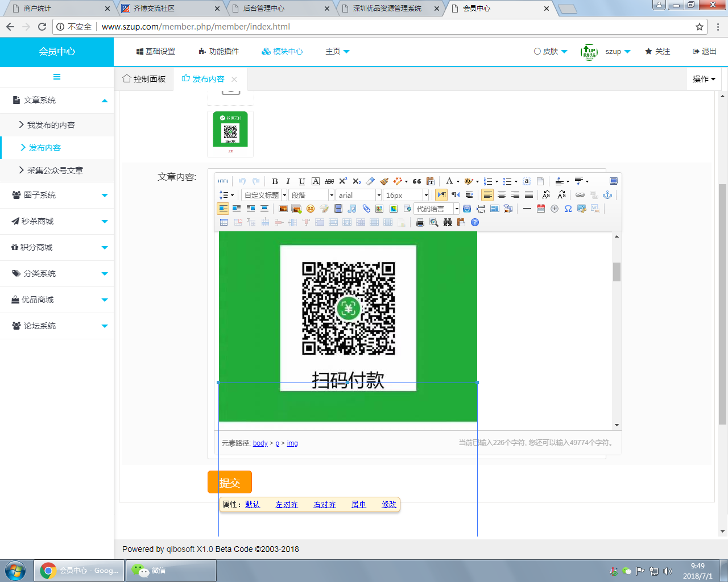Open the scrawl paint palette icon

324,209
